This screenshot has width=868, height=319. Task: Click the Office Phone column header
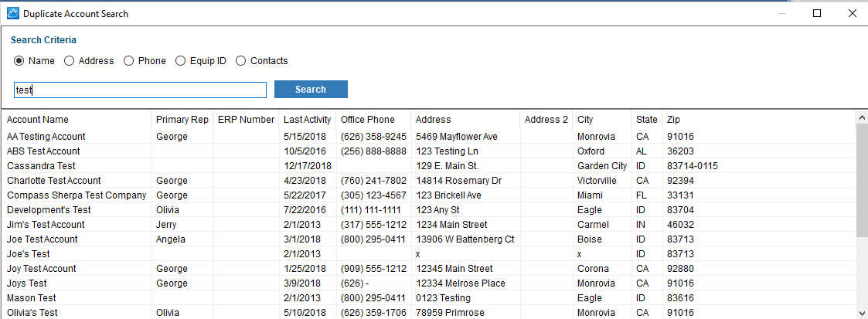pos(367,120)
